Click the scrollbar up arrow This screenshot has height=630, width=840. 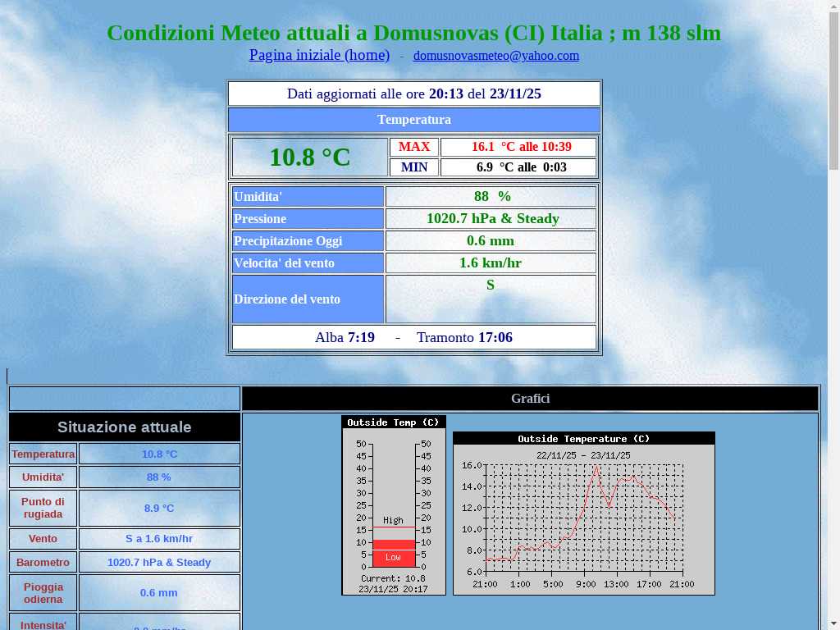pyautogui.click(x=833, y=7)
